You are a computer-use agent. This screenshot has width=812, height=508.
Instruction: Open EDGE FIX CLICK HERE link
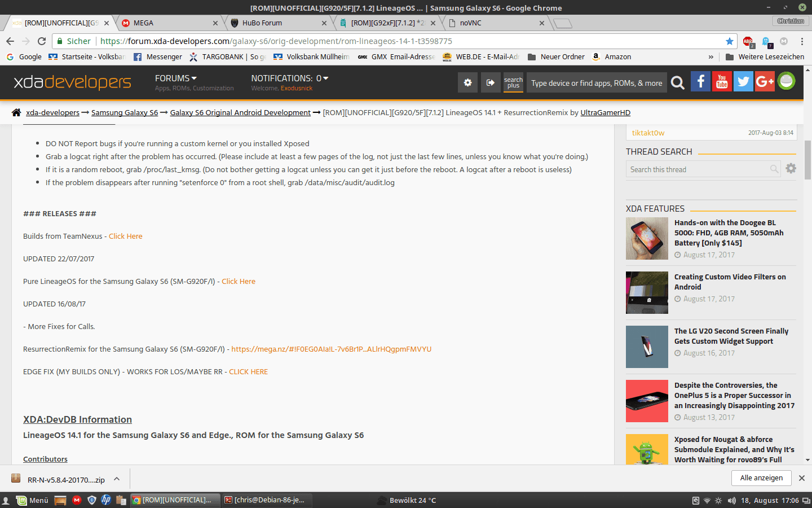click(249, 372)
